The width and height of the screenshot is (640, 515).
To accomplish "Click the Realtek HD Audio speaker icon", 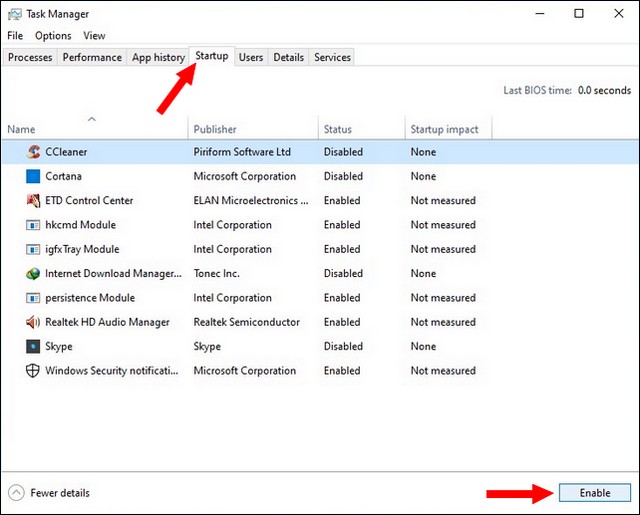I will (33, 322).
